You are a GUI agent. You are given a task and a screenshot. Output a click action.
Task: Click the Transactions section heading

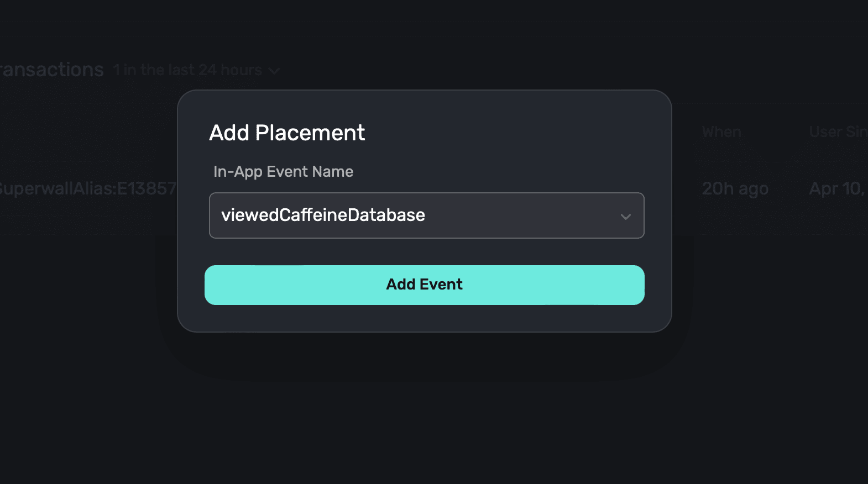tap(51, 70)
